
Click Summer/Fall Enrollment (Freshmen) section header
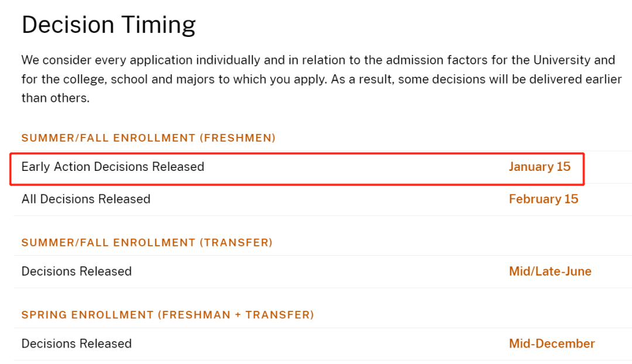tap(148, 138)
